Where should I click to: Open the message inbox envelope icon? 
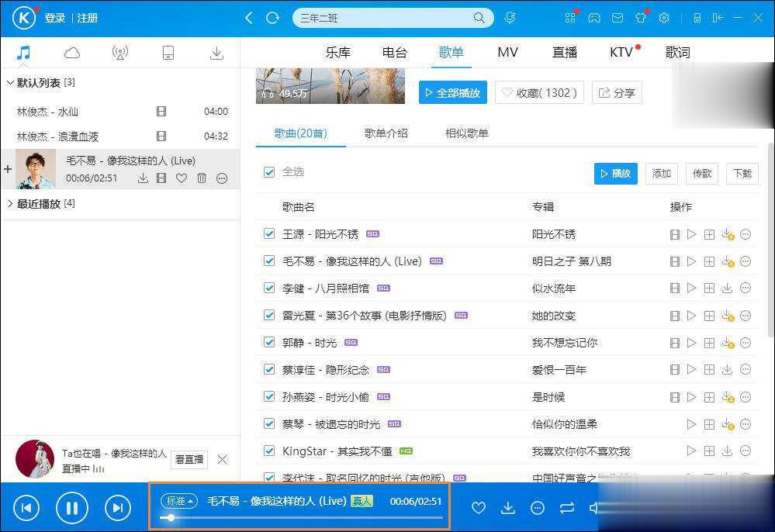coord(618,18)
